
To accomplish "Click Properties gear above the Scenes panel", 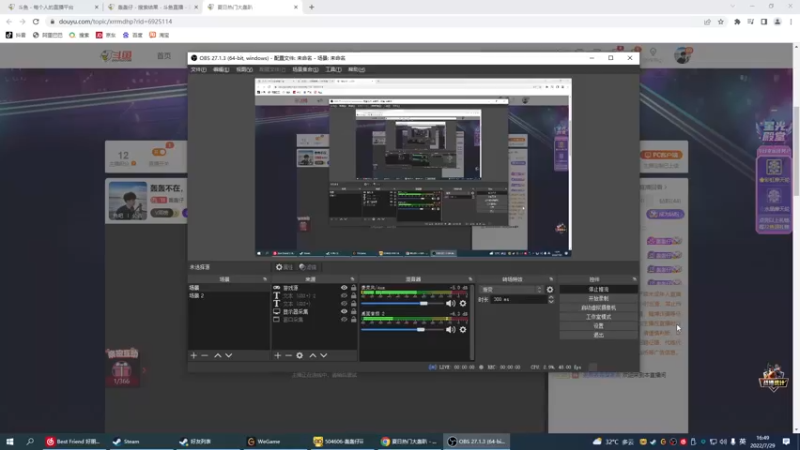I will 284,267.
